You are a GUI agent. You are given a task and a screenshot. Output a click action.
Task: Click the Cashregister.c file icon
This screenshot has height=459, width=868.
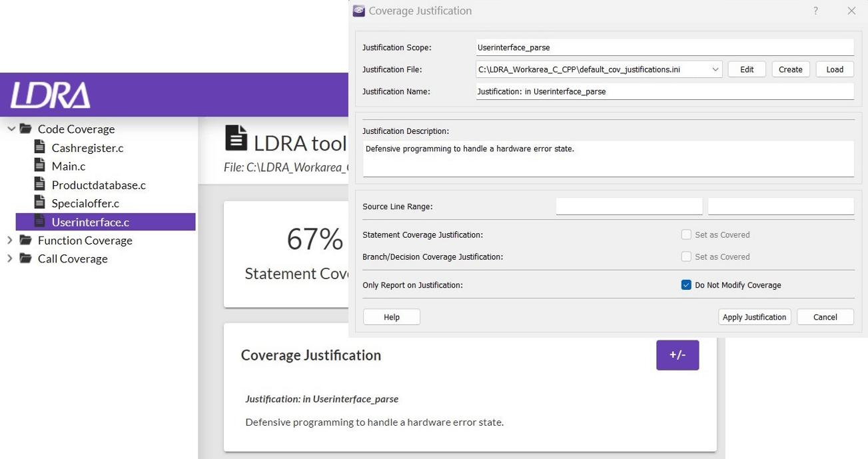click(x=40, y=147)
